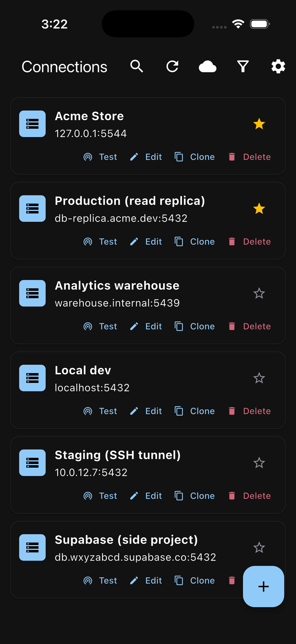Open Supabase (side project) database icon

coord(32,547)
